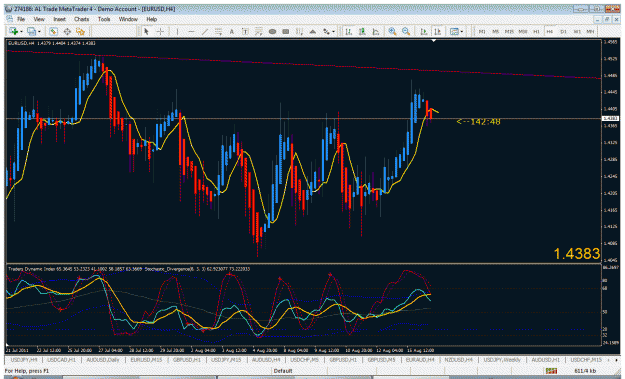Switch to M1 timeframe

click(482, 31)
